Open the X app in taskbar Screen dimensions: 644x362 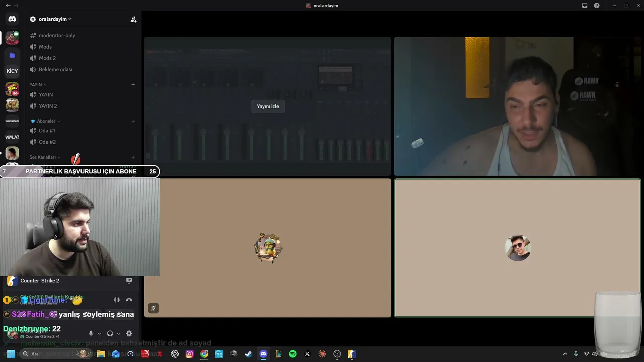pos(307,354)
